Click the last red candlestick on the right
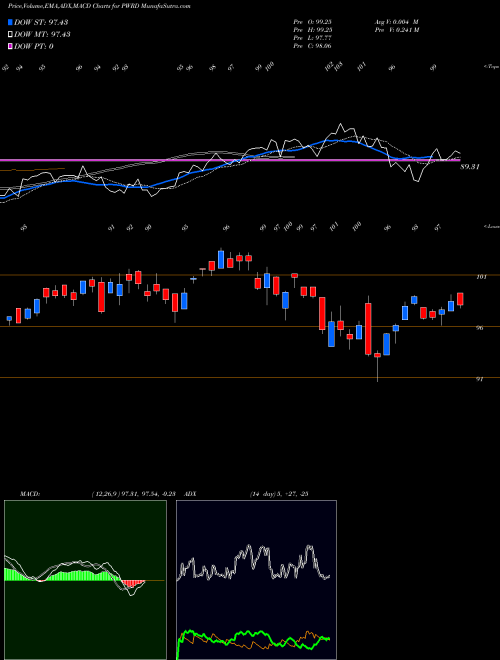 [460, 299]
